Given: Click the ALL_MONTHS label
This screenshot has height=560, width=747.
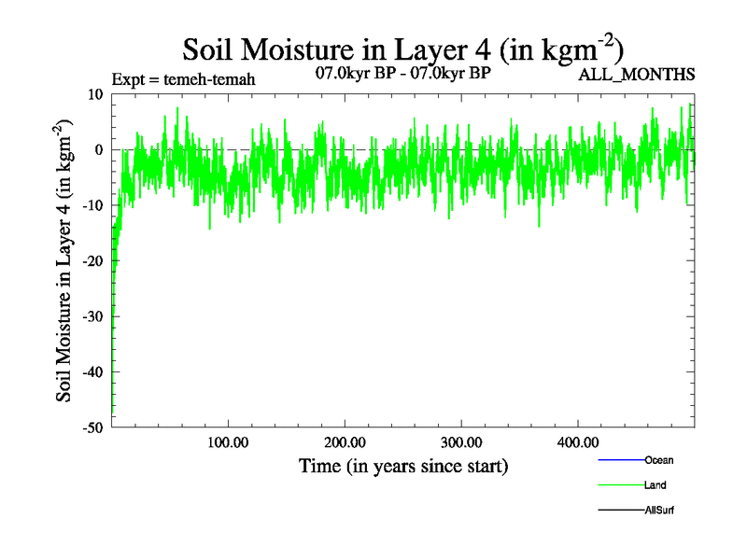Looking at the screenshot, I should [637, 75].
